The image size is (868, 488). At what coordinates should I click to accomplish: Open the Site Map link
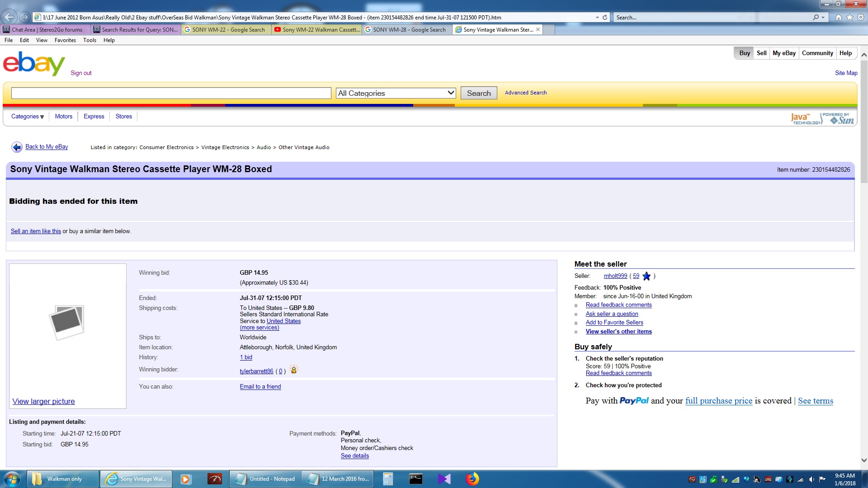pyautogui.click(x=846, y=73)
